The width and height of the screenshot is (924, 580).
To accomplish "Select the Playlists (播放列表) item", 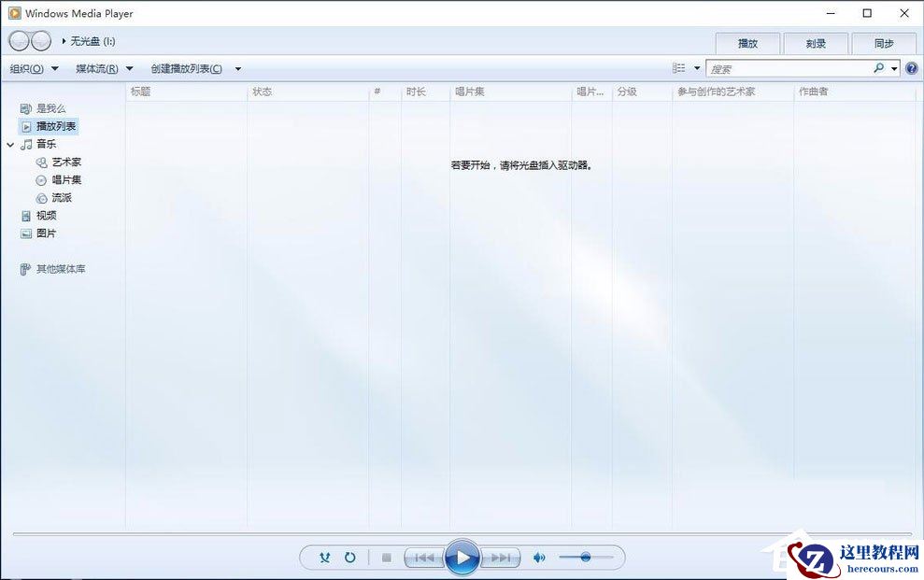I will coord(58,126).
